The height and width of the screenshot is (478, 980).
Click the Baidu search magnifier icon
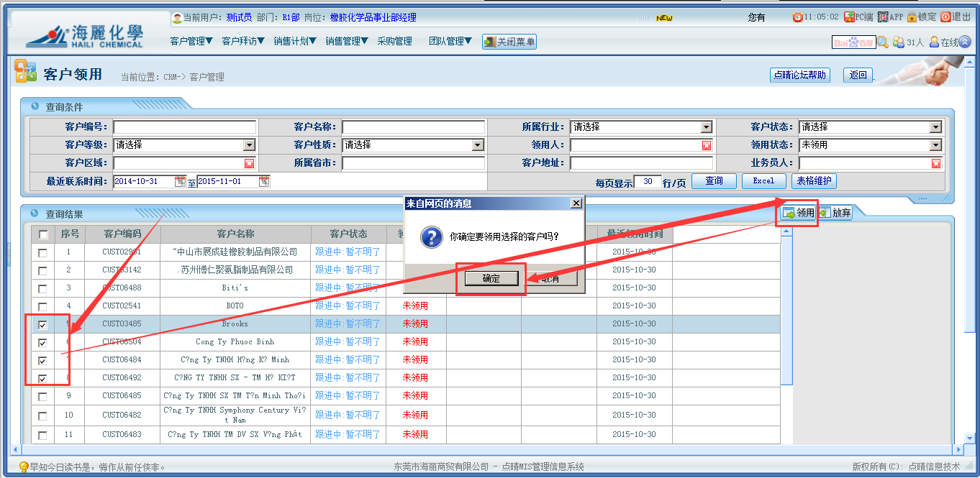point(883,42)
